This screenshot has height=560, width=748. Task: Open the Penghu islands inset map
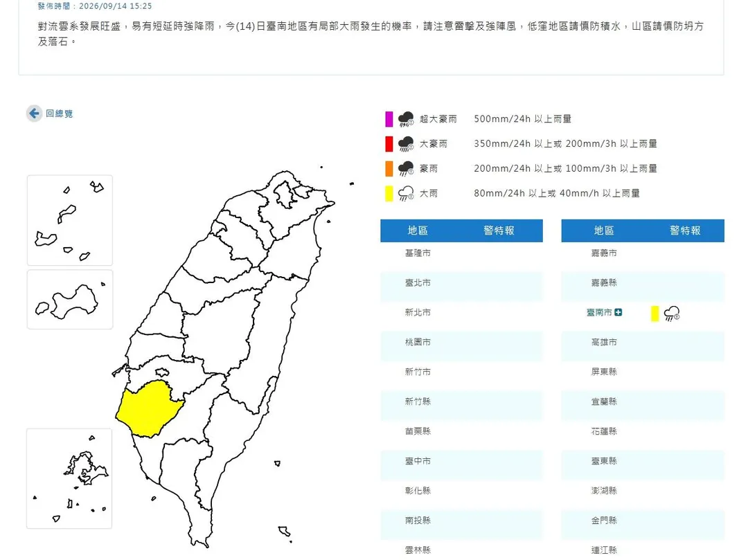point(69,478)
